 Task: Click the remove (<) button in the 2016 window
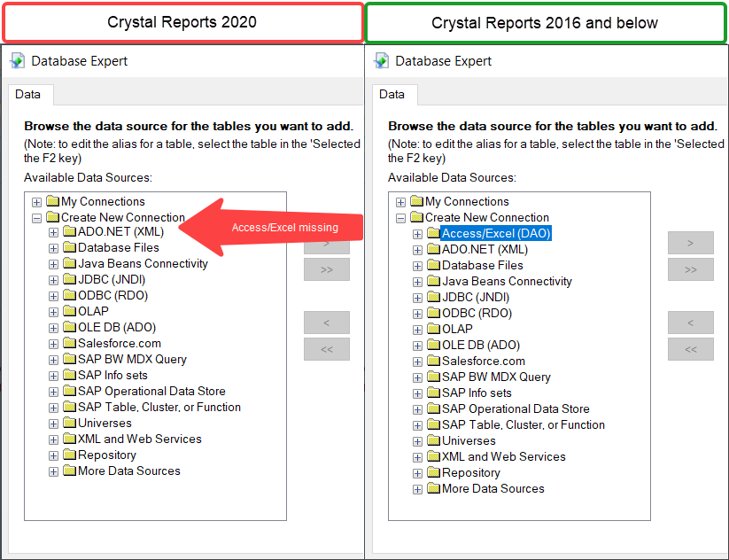(x=691, y=323)
